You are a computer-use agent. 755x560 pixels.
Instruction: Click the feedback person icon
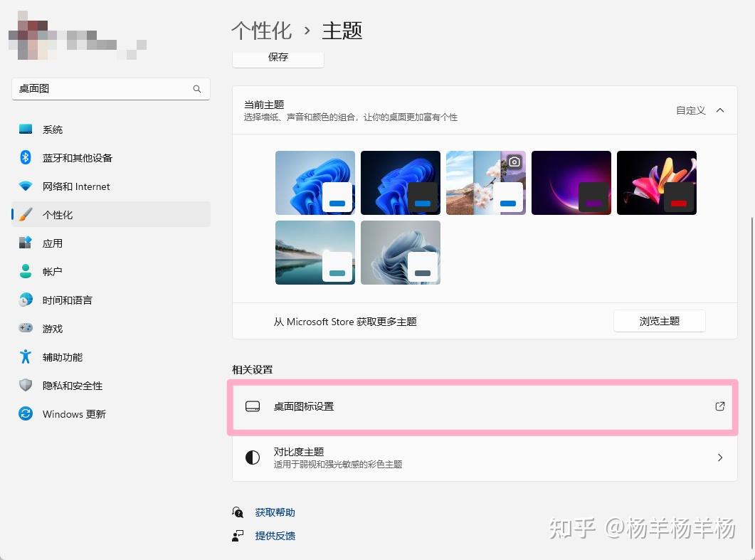pyautogui.click(x=238, y=535)
